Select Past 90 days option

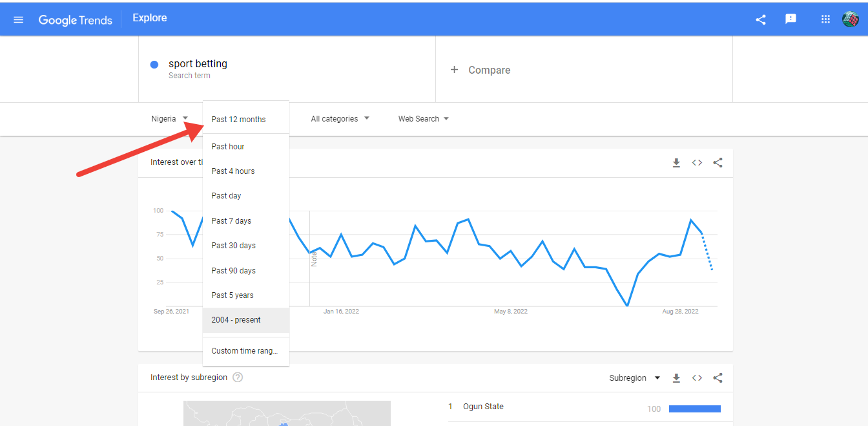tap(246, 271)
